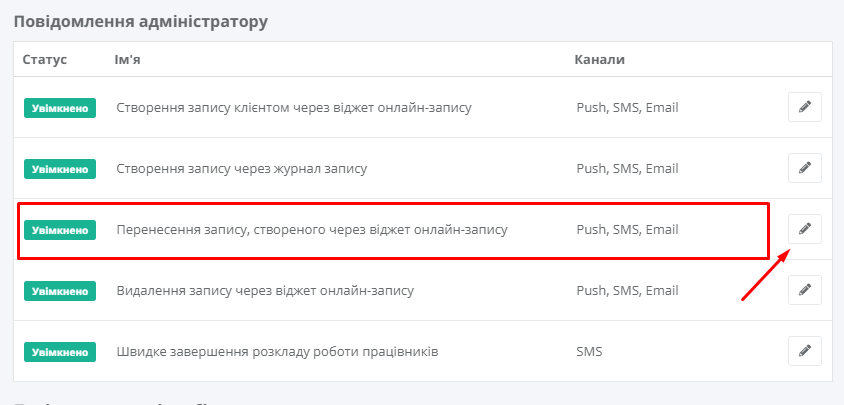
Task: Click 'Увімкнено' badge in 'Перенесення запису' row
Action: pos(60,230)
